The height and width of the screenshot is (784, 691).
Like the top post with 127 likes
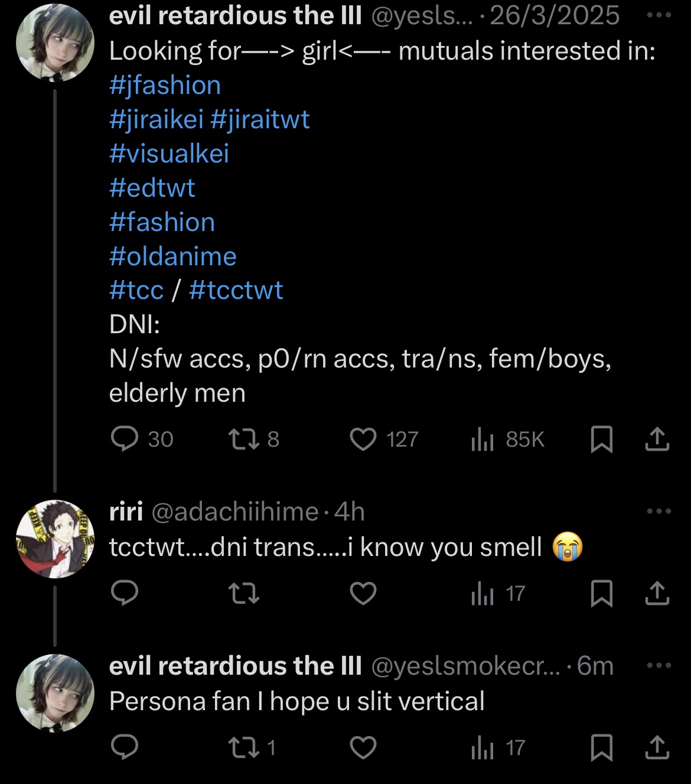tap(363, 439)
